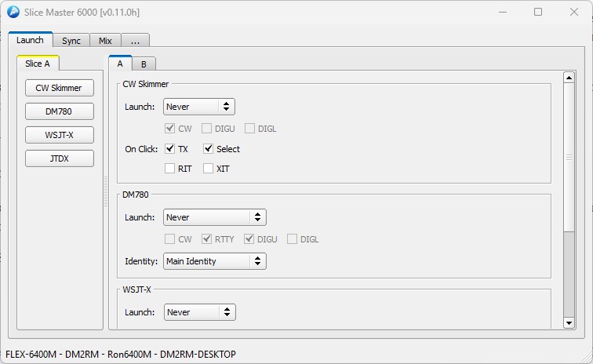Toggle DIGU checkbox under DM780
This screenshot has height=364, width=593.
(x=249, y=239)
